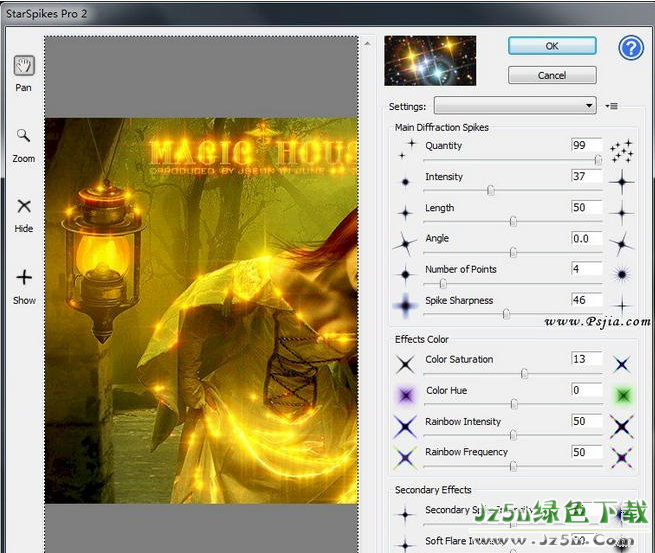655x553 pixels.
Task: Click Angle rotate-right star icon
Action: (x=622, y=244)
